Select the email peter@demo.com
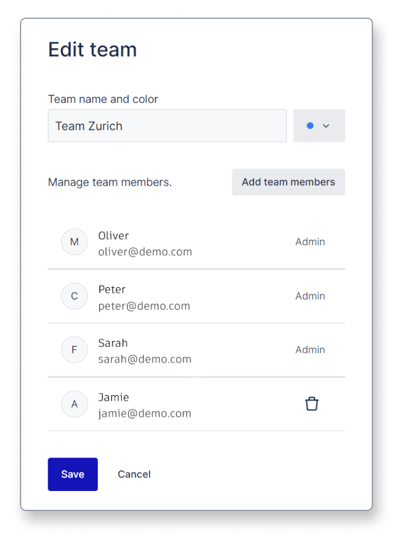393x538 pixels. click(144, 306)
